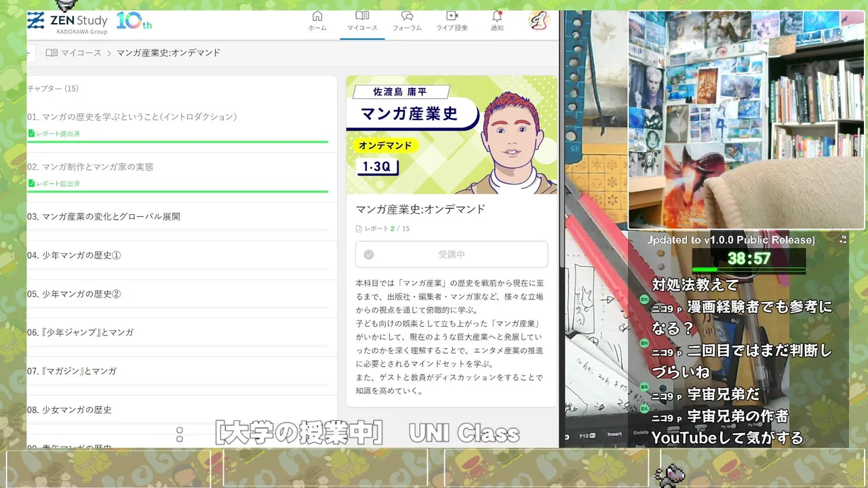
Task: Click the webcam video thumbnail
Action: coord(747,120)
